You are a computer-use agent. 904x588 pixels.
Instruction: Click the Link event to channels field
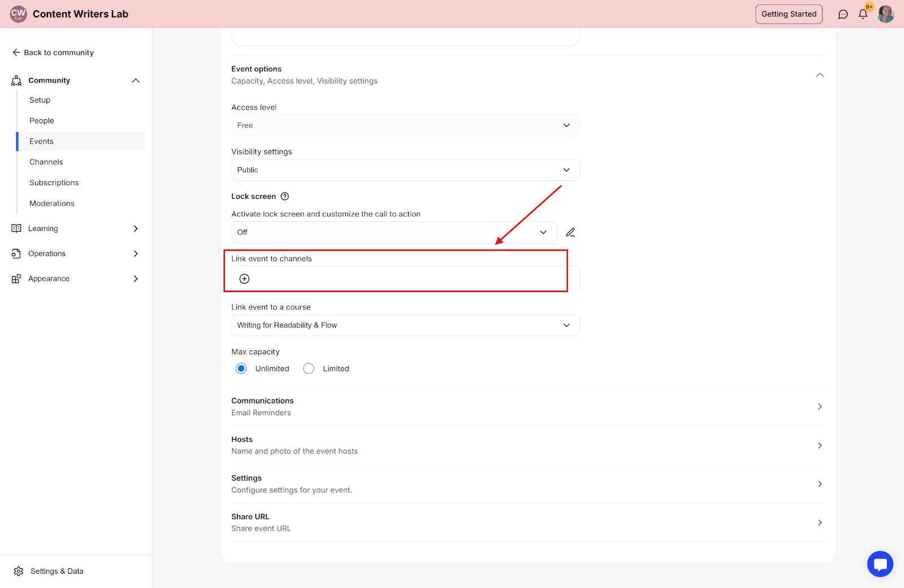406,279
